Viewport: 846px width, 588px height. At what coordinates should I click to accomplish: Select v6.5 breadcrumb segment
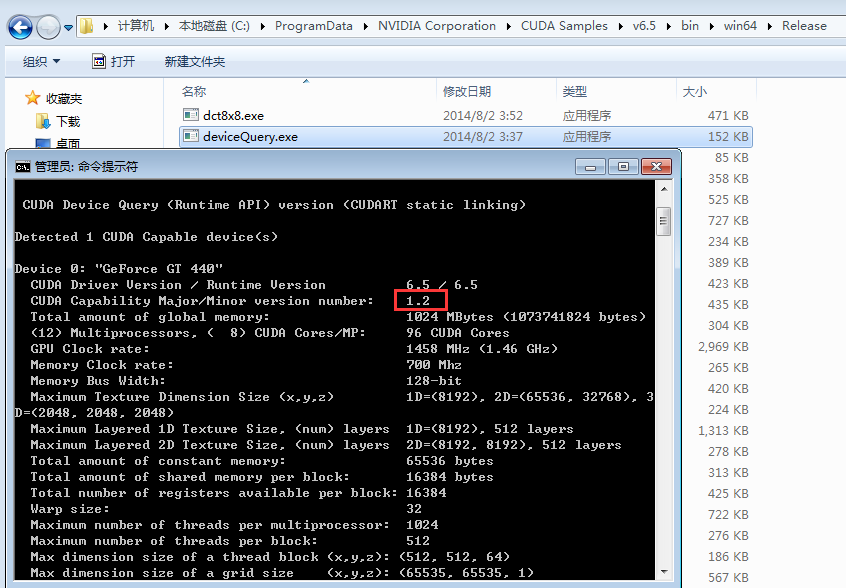tap(644, 26)
